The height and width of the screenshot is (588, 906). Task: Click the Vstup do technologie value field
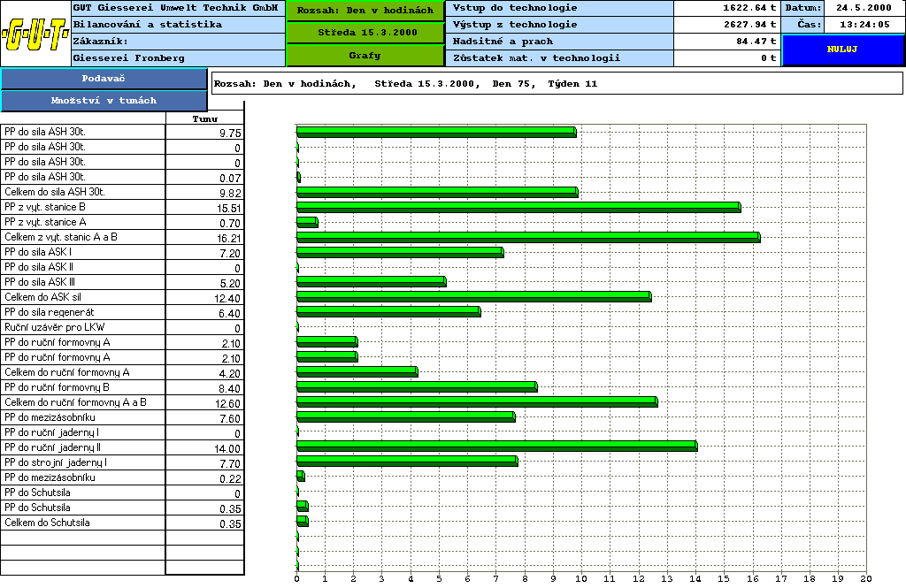click(726, 8)
